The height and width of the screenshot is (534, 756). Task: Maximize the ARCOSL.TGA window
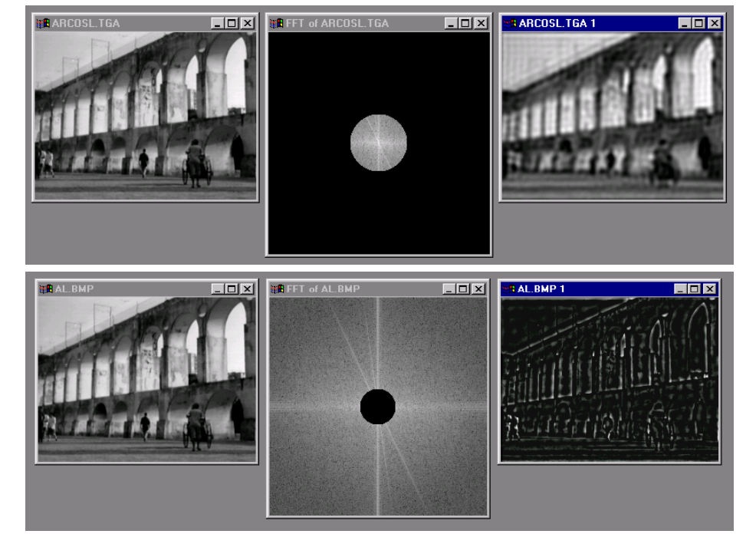coord(232,23)
